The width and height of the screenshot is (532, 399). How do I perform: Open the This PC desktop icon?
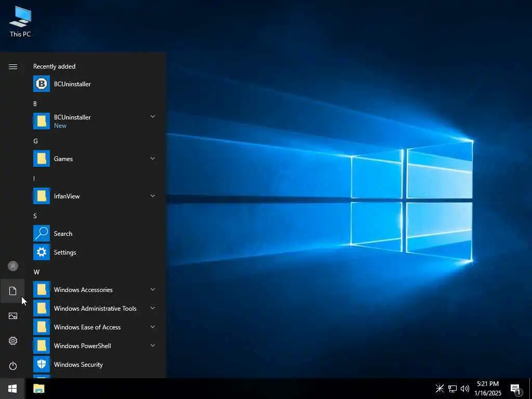(x=20, y=21)
